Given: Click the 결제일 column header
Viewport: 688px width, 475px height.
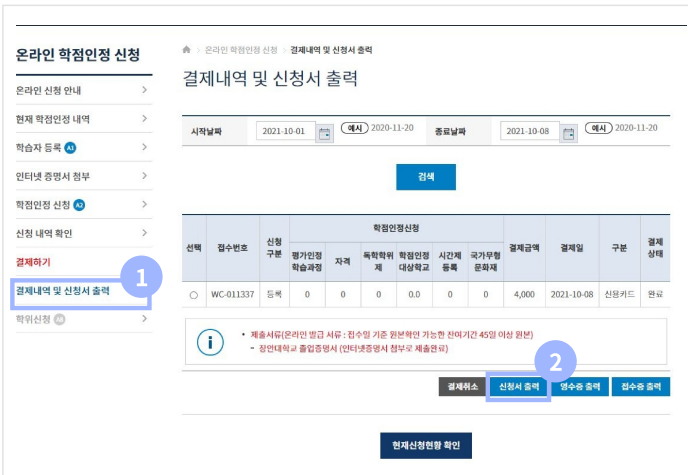Looking at the screenshot, I should pyautogui.click(x=572, y=248).
